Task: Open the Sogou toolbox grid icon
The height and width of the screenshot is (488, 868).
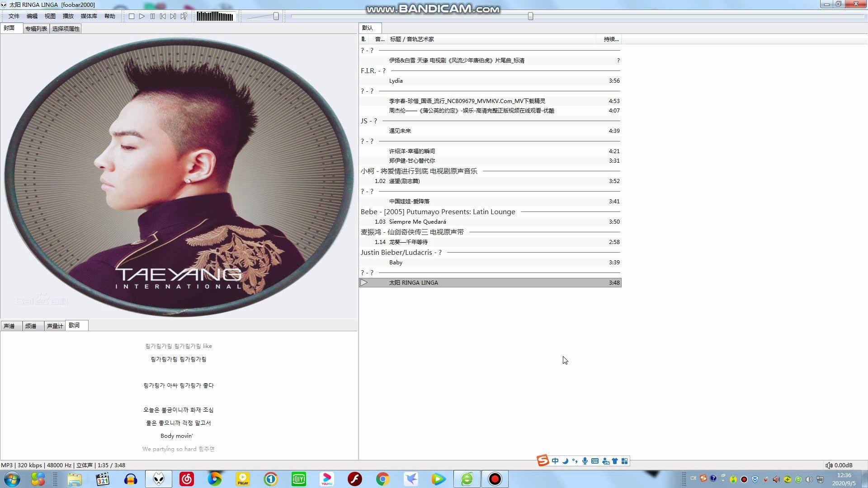Action: pos(624,461)
